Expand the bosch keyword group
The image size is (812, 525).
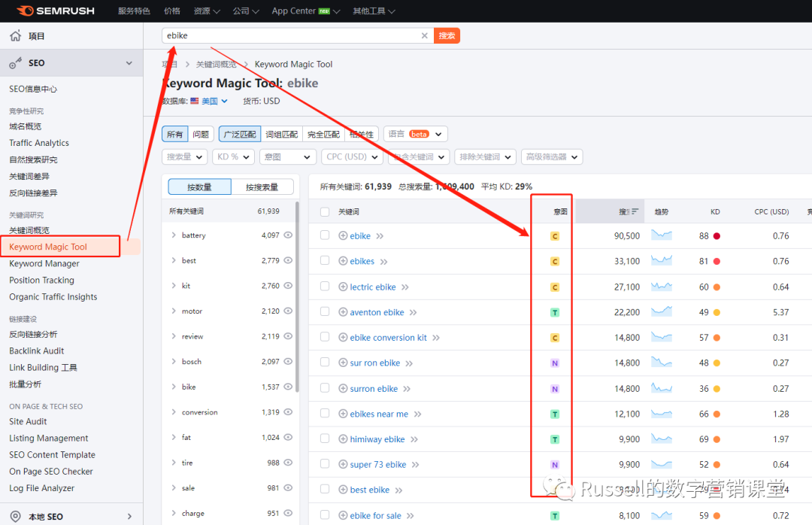click(174, 361)
